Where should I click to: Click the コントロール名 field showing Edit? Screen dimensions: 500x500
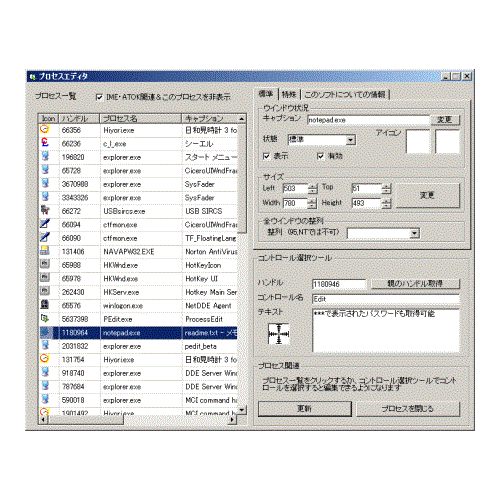386,299
